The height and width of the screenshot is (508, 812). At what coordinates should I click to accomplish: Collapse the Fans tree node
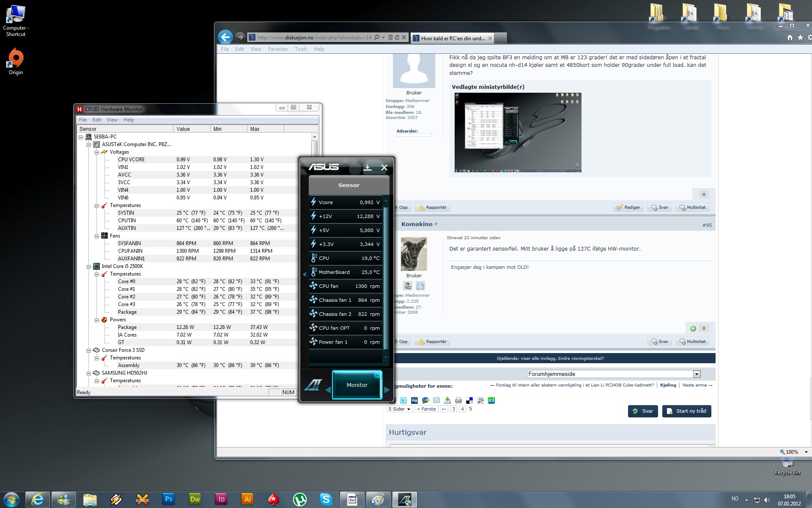click(97, 236)
